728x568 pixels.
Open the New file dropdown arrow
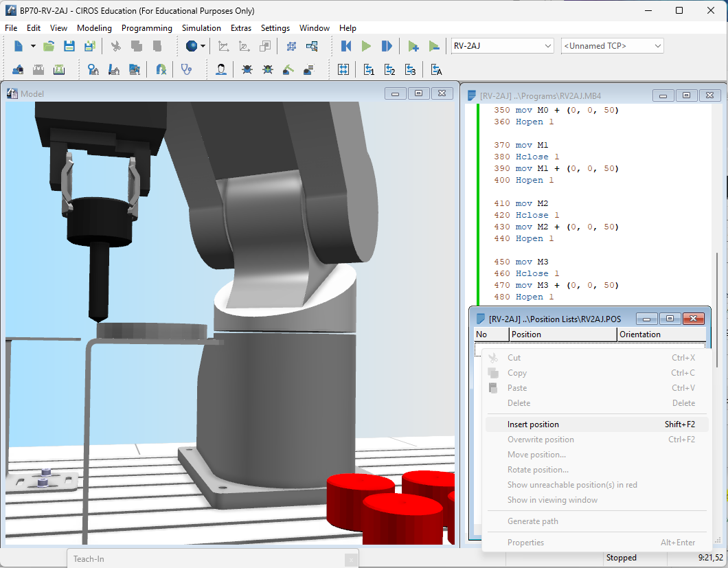[33, 46]
